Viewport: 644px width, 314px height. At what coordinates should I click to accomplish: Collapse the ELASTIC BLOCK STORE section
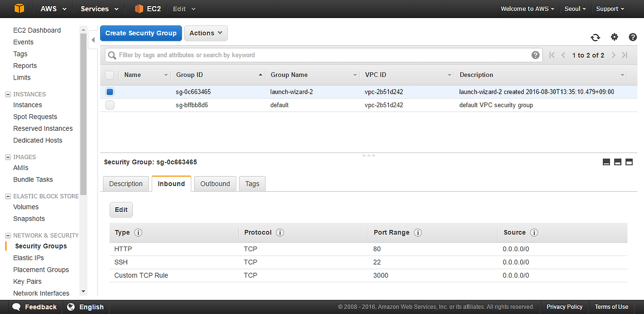[x=8, y=196]
